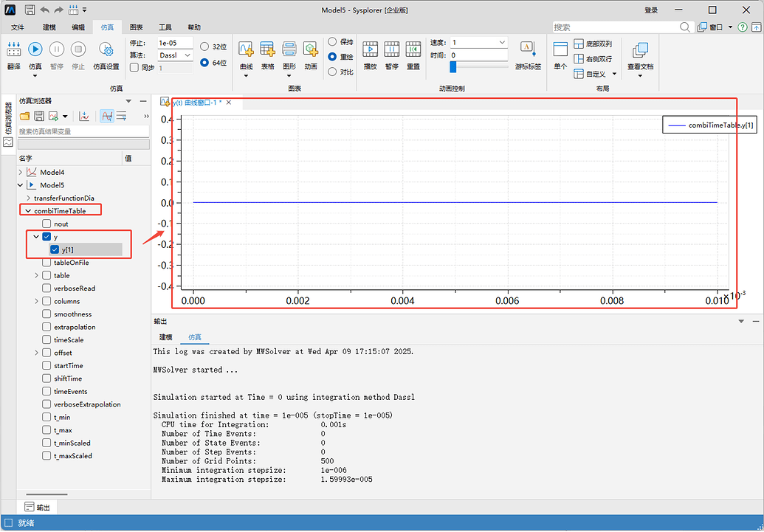Collapse the Model5 tree node
The image size is (764, 532).
click(20, 185)
